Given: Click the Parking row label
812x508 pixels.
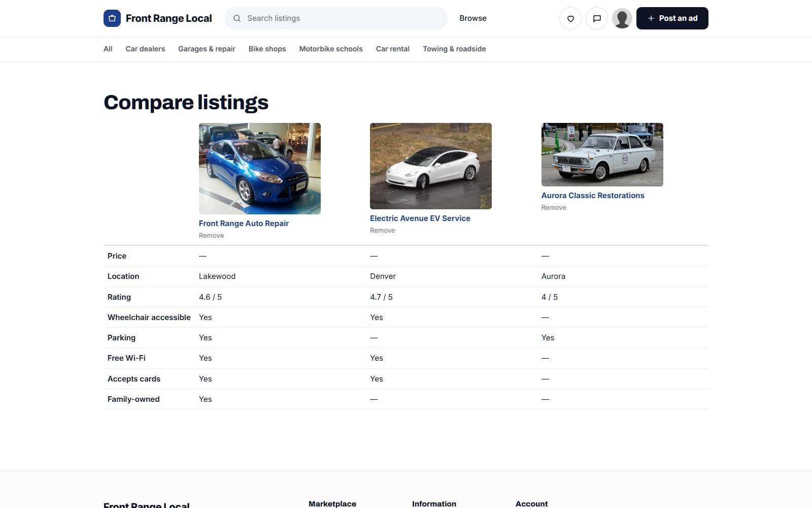Looking at the screenshot, I should (x=121, y=338).
